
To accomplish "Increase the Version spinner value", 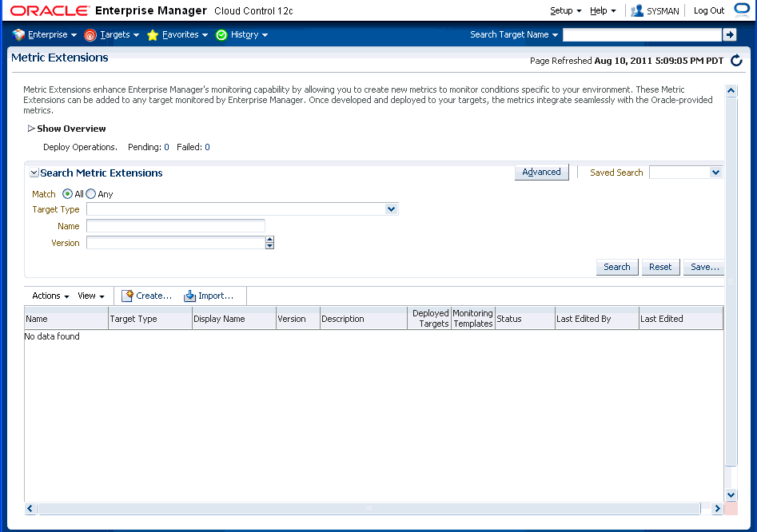I will pos(270,239).
